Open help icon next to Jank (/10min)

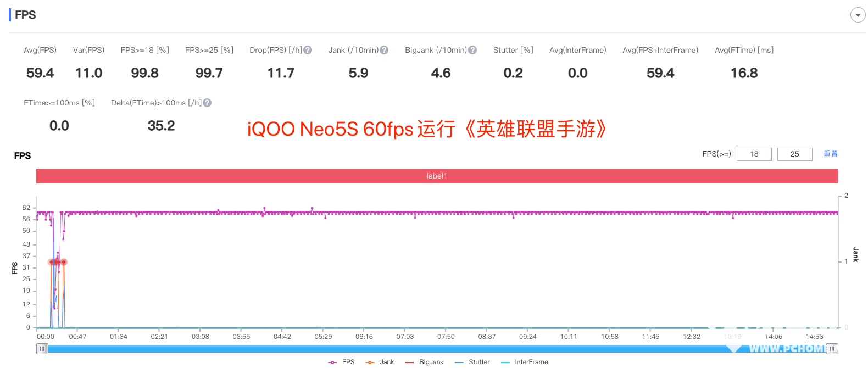point(384,50)
